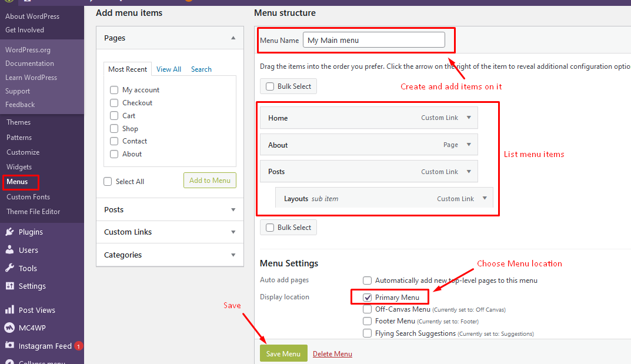Toggle the bottom Bulk Select checkbox
Image resolution: width=631 pixels, height=364 pixels.
[x=270, y=228]
